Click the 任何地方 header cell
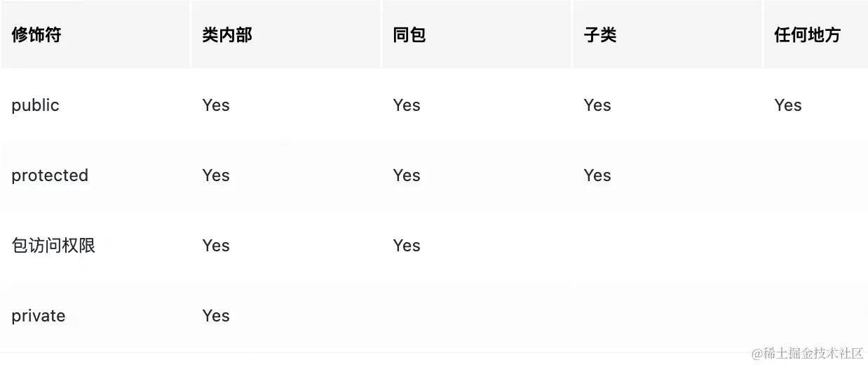The width and height of the screenshot is (868, 365). (807, 35)
